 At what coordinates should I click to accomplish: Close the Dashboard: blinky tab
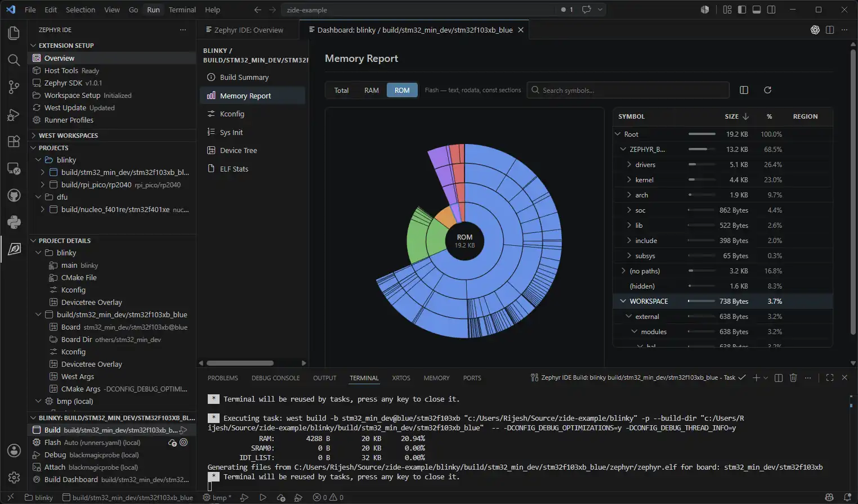[x=521, y=30]
